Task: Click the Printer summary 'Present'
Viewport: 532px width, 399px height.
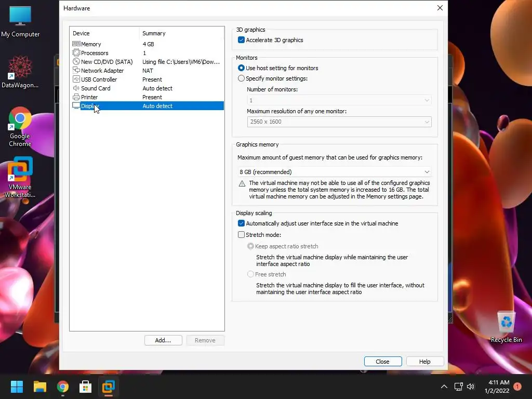Action: tap(152, 97)
